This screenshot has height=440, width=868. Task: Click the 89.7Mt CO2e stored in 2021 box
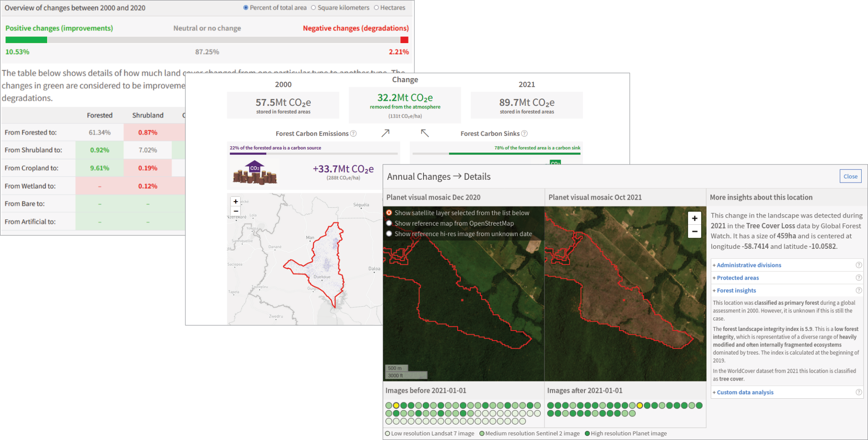tap(527, 105)
